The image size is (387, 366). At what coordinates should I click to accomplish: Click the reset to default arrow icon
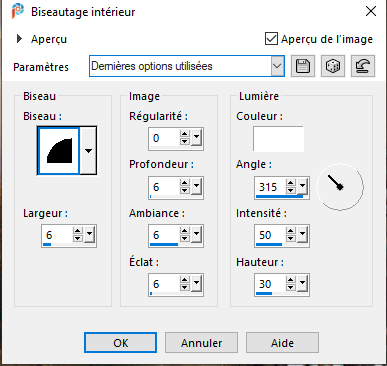coord(363,66)
